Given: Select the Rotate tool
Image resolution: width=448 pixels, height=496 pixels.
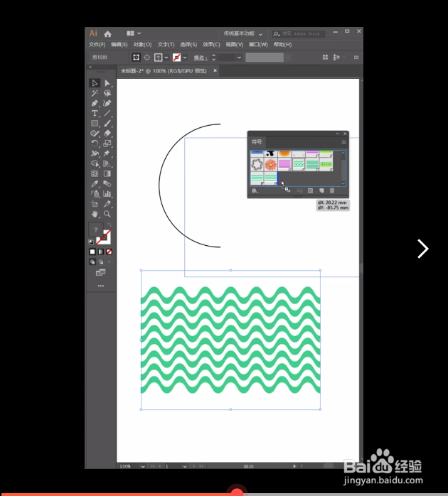Looking at the screenshot, I should (95, 144).
